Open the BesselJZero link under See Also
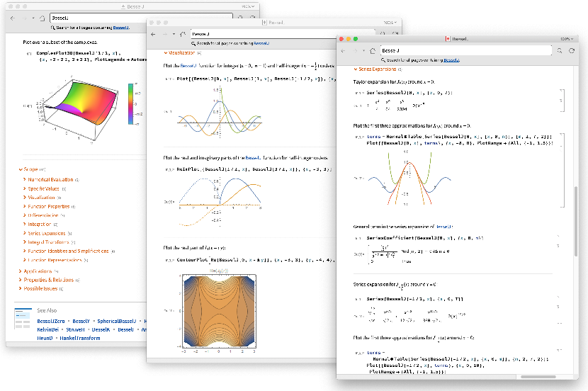 pyautogui.click(x=51, y=321)
